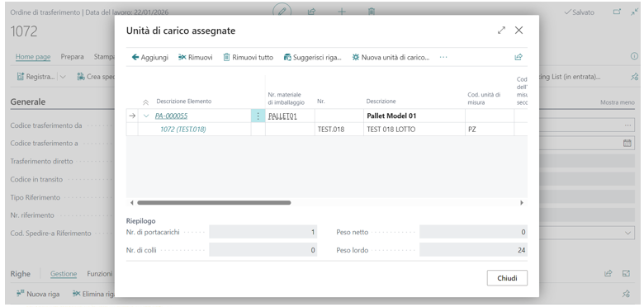Click the Nr. di portacarichi field
The width and height of the screenshot is (644, 307).
(263, 232)
